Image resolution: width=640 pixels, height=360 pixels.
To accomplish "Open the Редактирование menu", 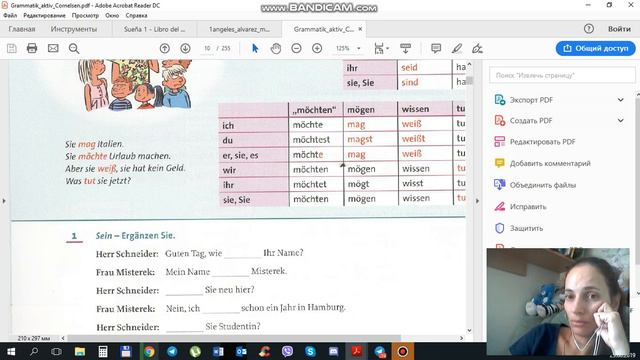I will click(x=44, y=16).
